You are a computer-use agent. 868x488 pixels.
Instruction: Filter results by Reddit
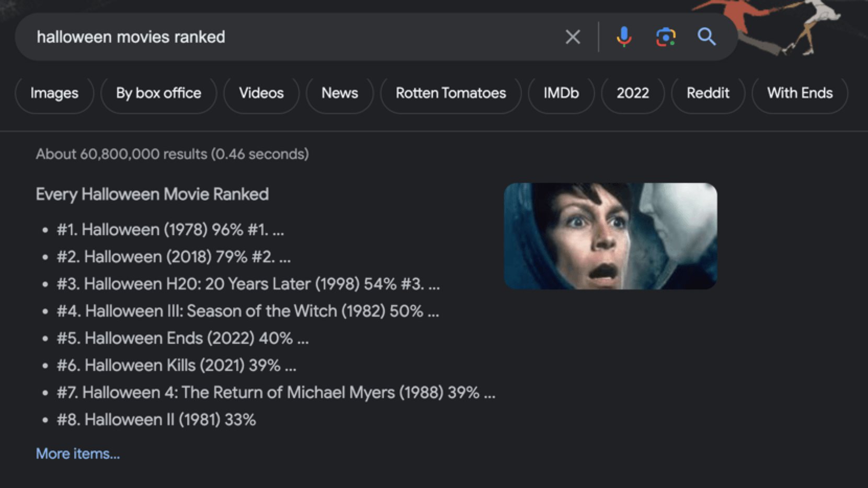pos(708,93)
